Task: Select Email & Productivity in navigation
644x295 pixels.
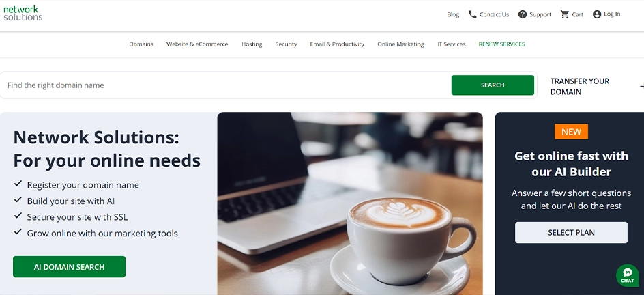Action: click(x=337, y=44)
